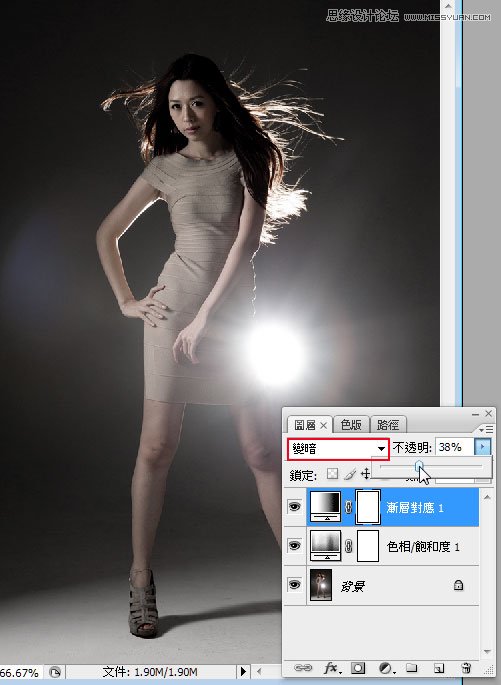The width and height of the screenshot is (501, 685).
Task: Select the 漸層對應 1 gradient thumbnail
Action: point(325,506)
